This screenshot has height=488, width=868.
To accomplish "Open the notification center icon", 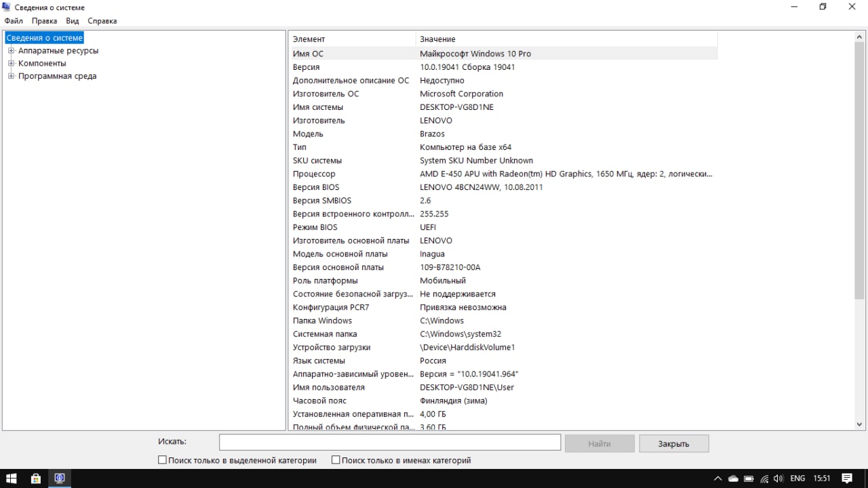I will (x=847, y=478).
